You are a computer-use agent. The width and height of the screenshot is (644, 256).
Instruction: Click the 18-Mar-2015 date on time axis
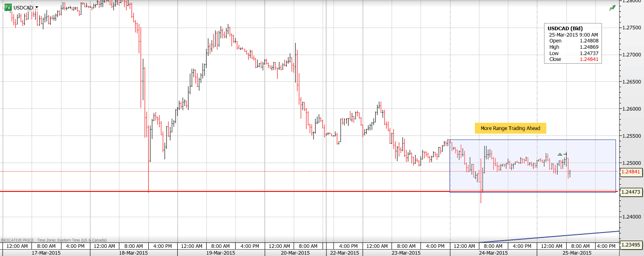[133, 253]
